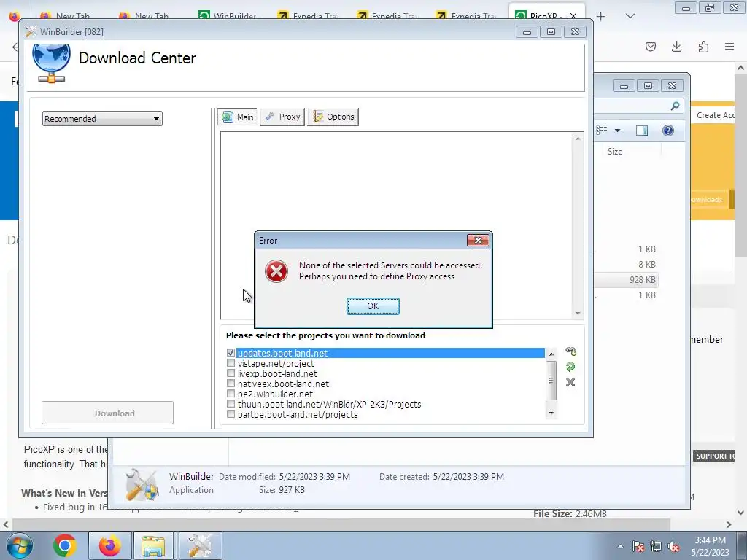The image size is (747, 560).
Task: Click the WinBuilder application icon in the details pane
Action: click(x=142, y=484)
